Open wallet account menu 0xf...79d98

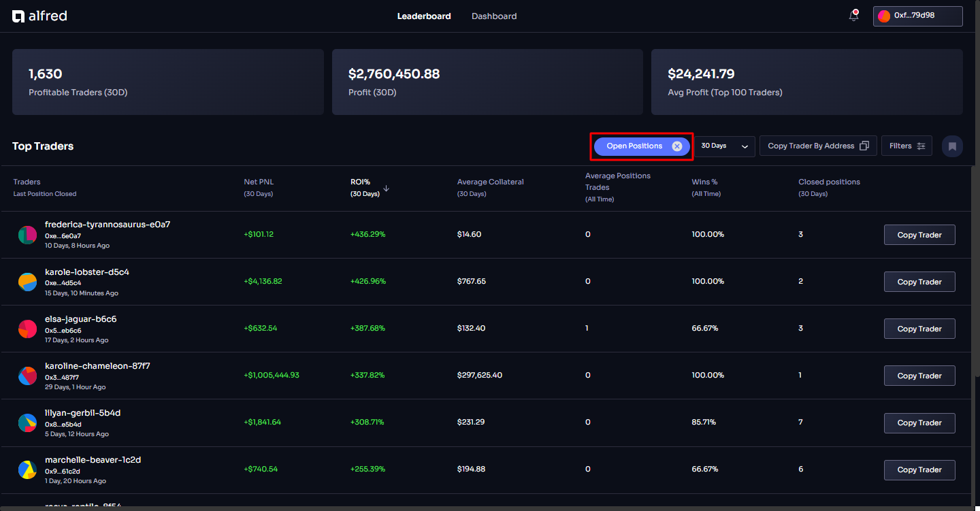(917, 16)
